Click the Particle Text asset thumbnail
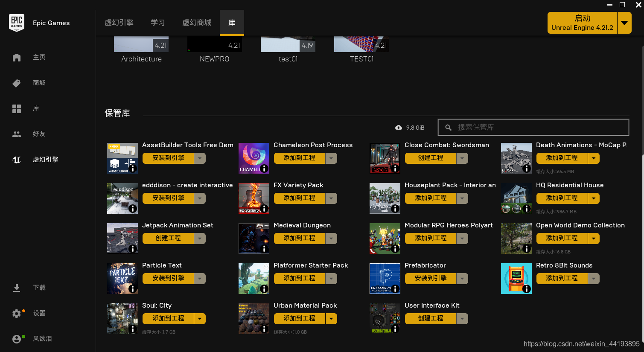Screen dimensions: 644x352 coord(122,279)
